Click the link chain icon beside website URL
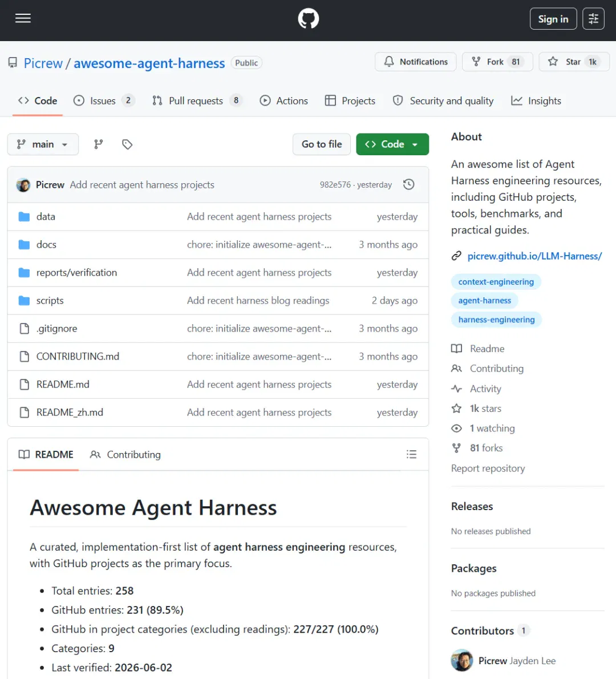Screen dimensions: 616x679 pos(456,256)
